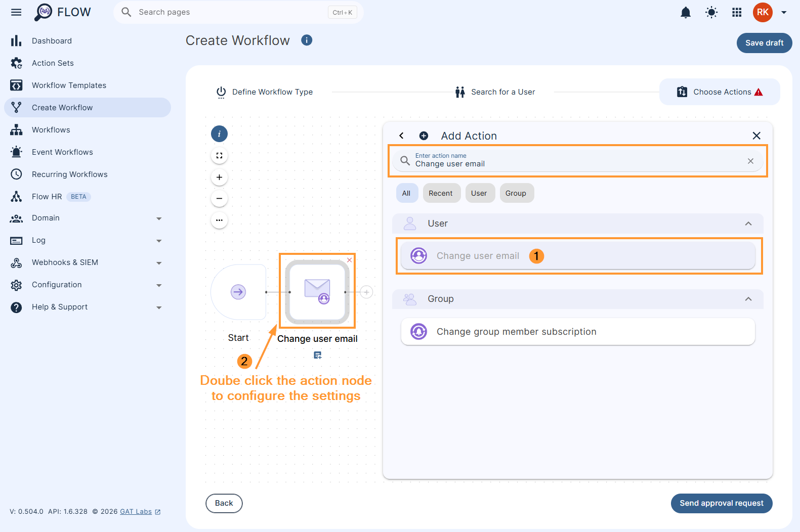
Task: Expand the Configuration sidebar menu
Action: (x=88, y=285)
